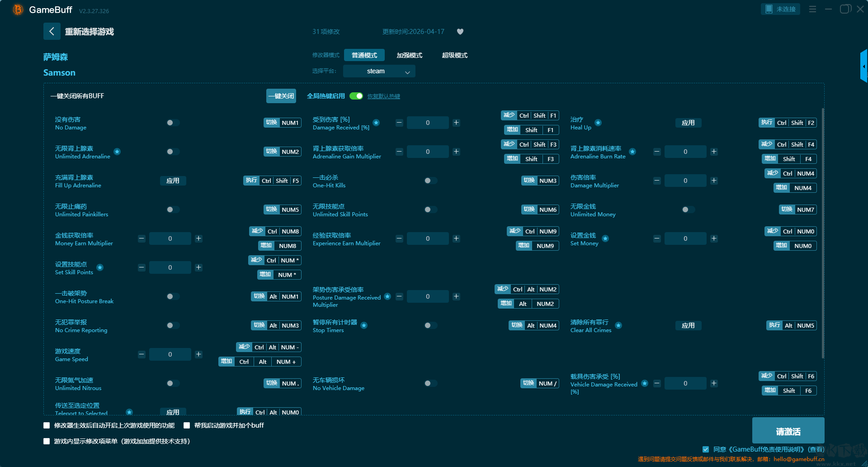The image size is (868, 467).
Task: Click the star icon beside Unlimited Adrenaline
Action: tap(117, 152)
